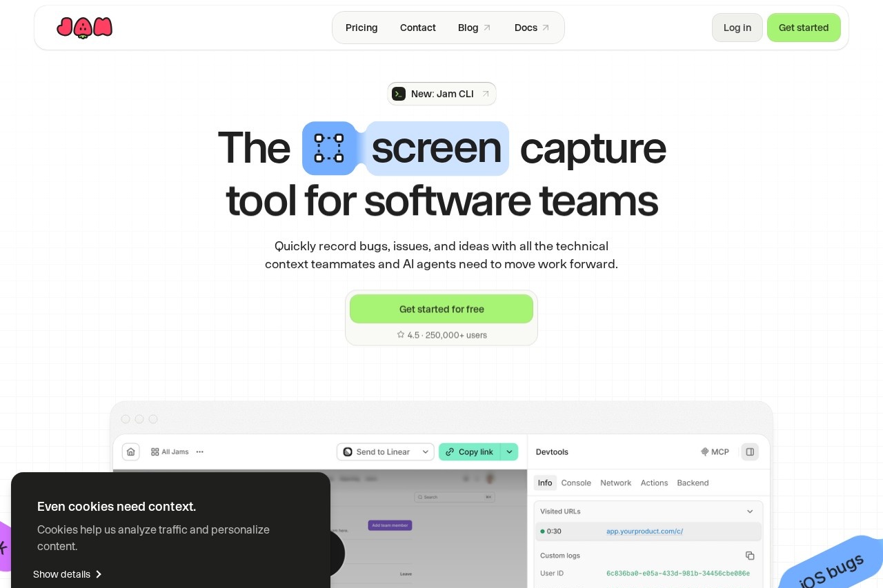Click the Add team member button in preview

coord(390,525)
